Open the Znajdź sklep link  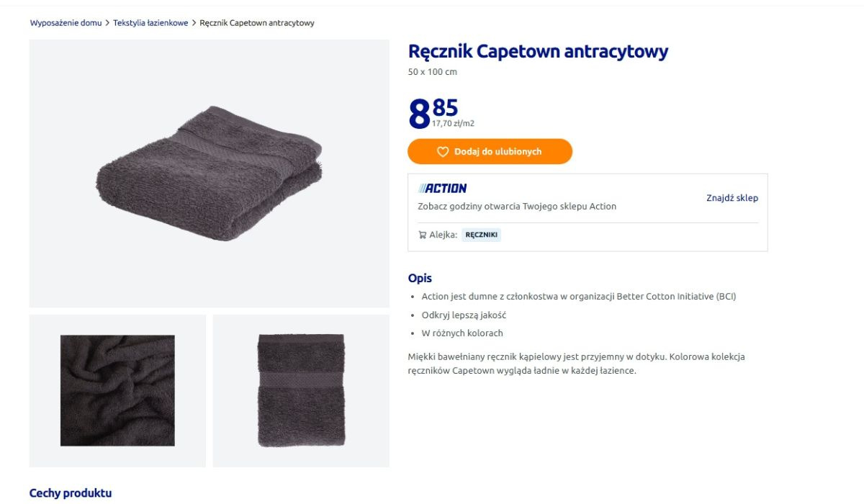pyautogui.click(x=732, y=198)
